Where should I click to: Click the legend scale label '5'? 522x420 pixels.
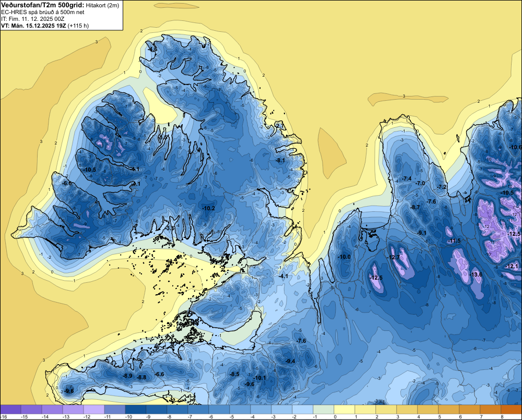(440, 417)
